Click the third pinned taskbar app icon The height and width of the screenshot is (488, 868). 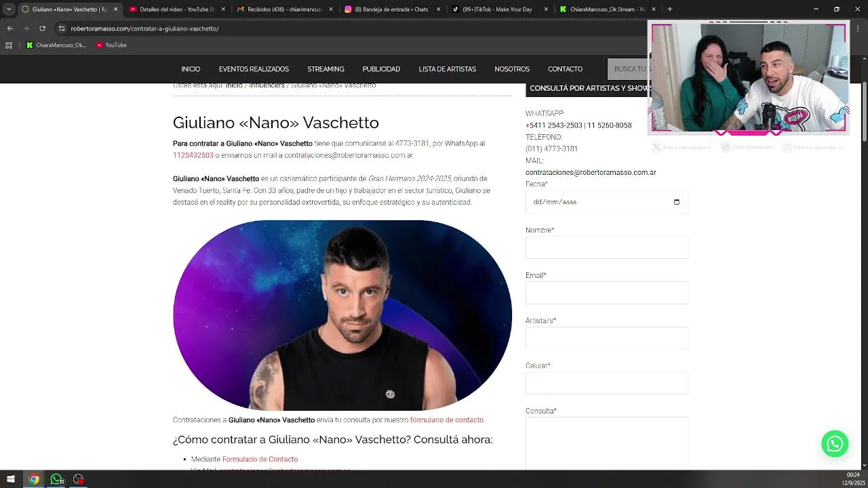(x=79, y=479)
